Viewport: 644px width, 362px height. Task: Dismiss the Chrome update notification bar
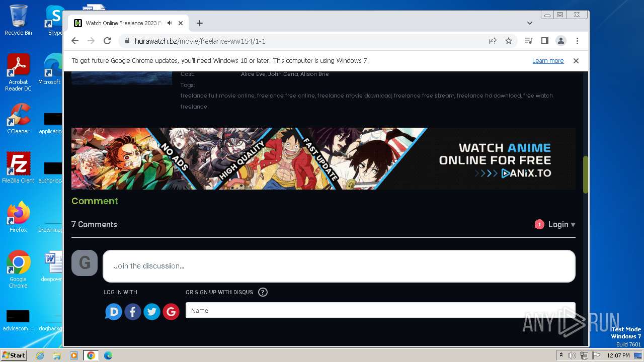[576, 61]
